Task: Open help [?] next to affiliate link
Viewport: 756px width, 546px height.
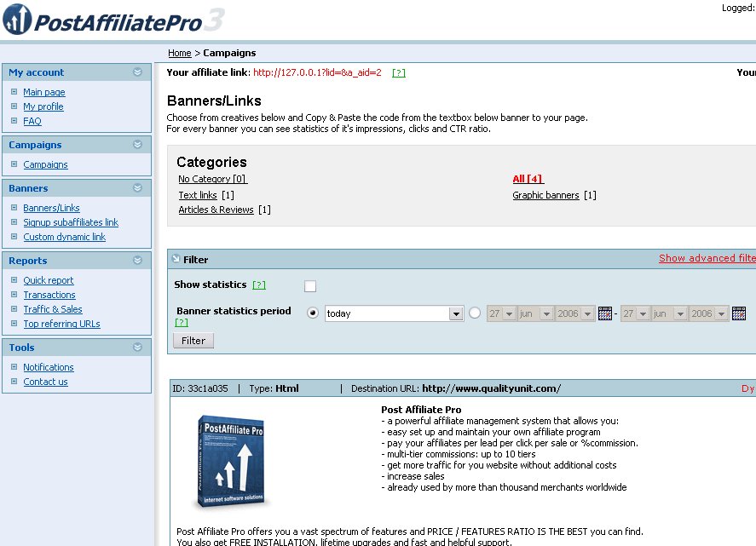Action: click(399, 72)
